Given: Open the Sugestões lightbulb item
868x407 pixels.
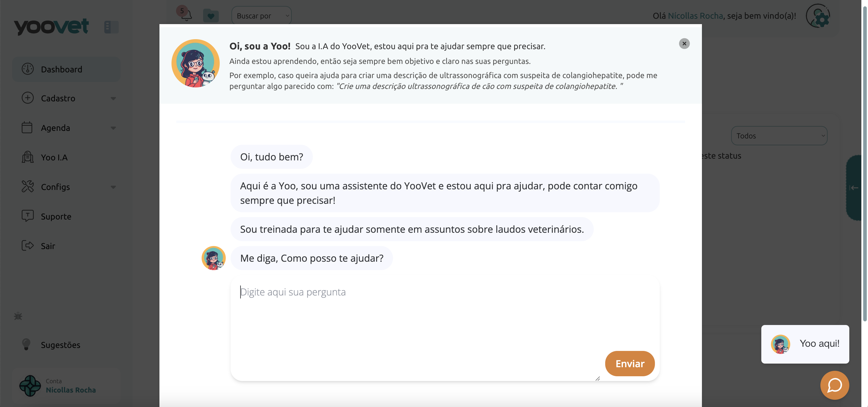Looking at the screenshot, I should click(x=60, y=345).
